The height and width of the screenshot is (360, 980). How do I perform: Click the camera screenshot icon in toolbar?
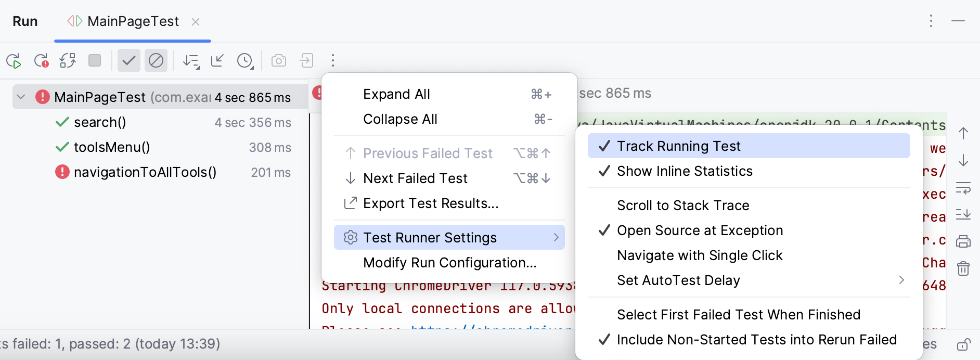click(x=279, y=61)
